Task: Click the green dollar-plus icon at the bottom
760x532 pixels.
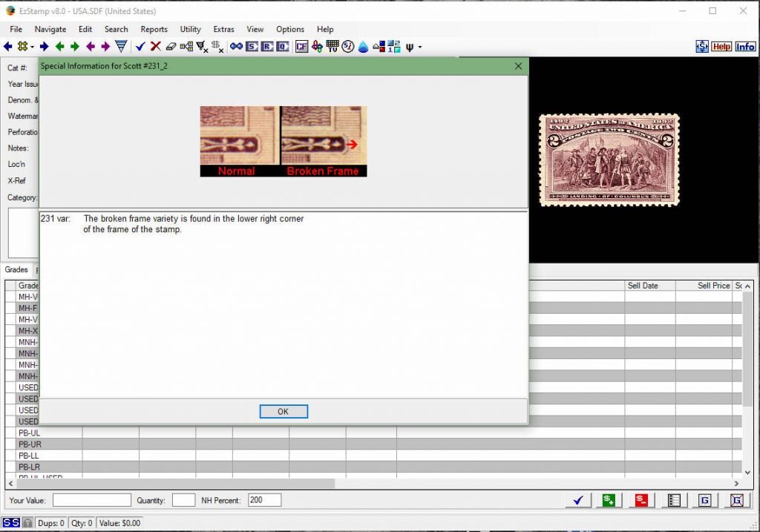Action: click(x=609, y=500)
